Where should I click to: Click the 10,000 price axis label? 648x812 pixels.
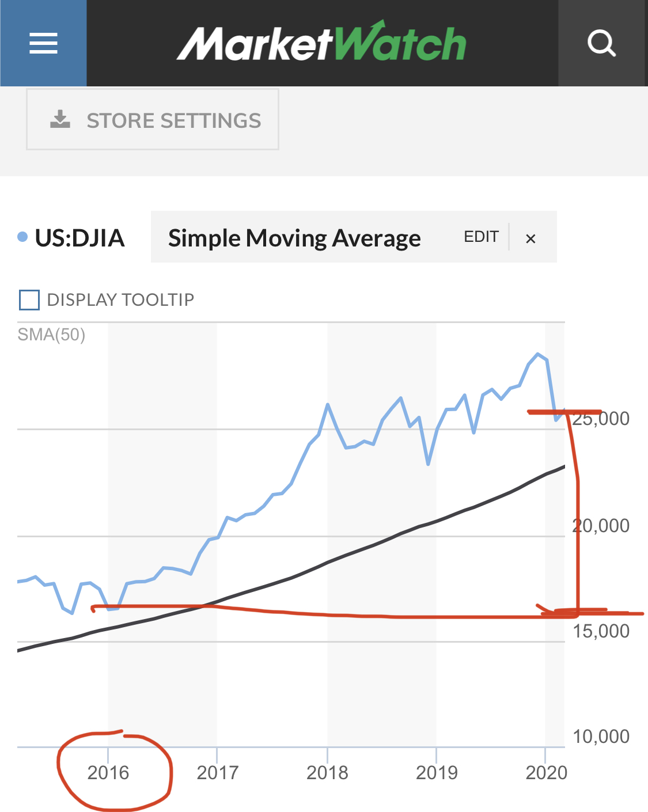point(601,736)
